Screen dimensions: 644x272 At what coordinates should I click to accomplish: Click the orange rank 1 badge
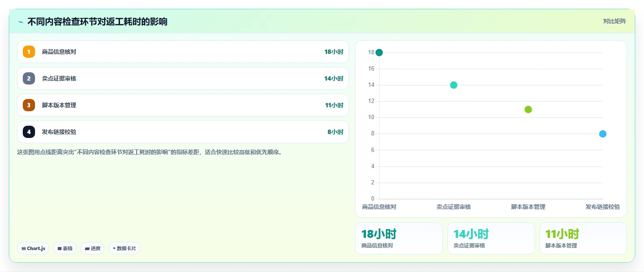click(29, 52)
